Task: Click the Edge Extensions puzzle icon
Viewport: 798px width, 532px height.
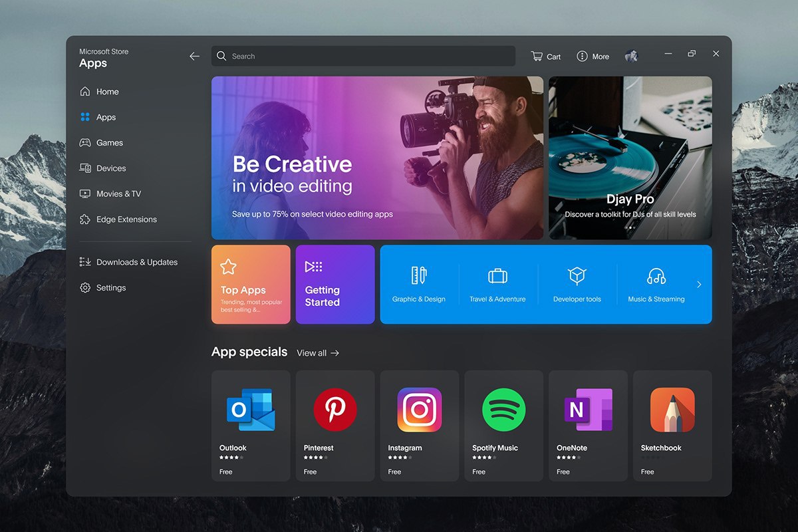Action: 85,219
